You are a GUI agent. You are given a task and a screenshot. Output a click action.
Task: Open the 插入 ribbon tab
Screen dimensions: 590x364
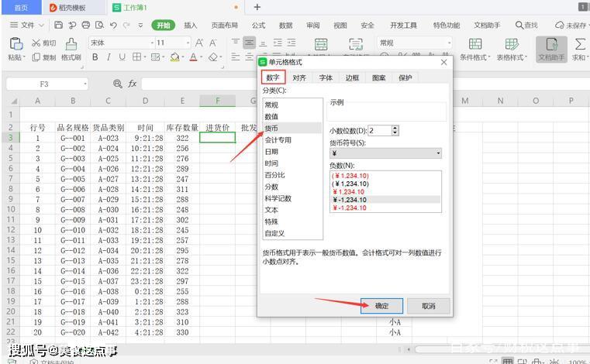[x=191, y=26]
